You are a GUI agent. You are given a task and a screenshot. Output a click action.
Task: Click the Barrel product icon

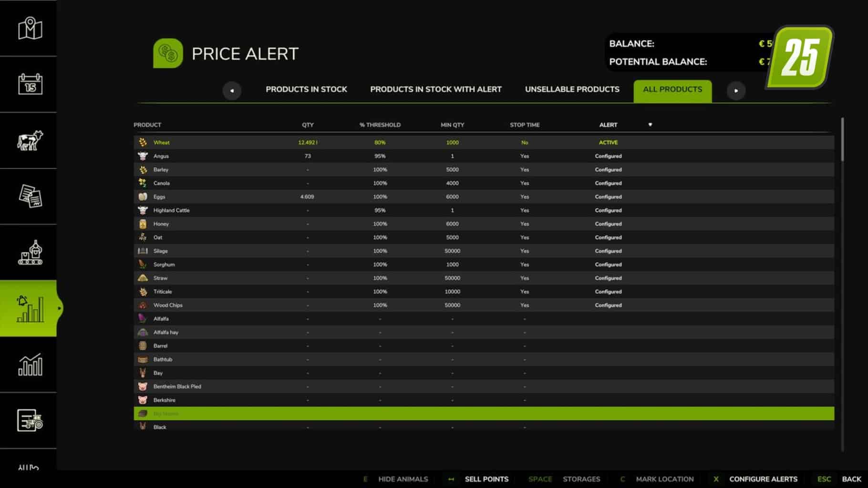pyautogui.click(x=143, y=346)
